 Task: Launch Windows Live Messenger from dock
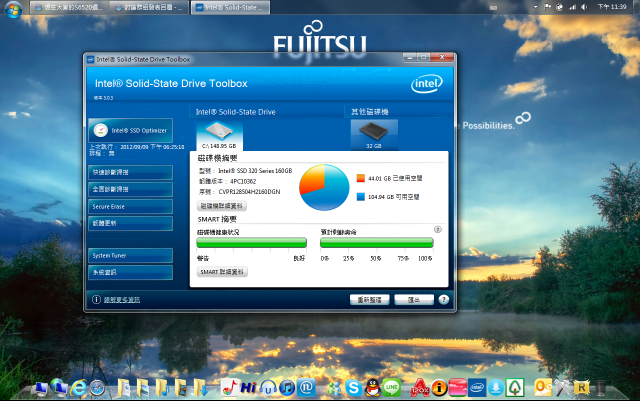pyautogui.click(x=335, y=389)
